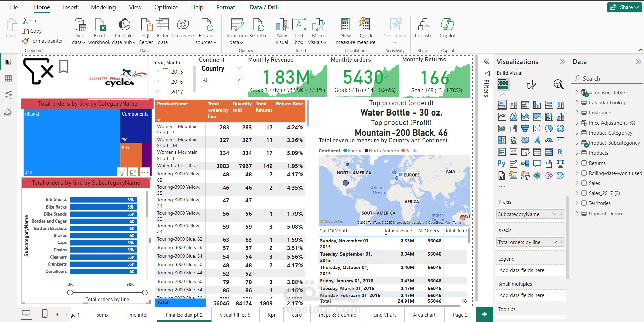Screen dimensions: 644x322
Task: Click the Transform data icon
Action: 237,25
